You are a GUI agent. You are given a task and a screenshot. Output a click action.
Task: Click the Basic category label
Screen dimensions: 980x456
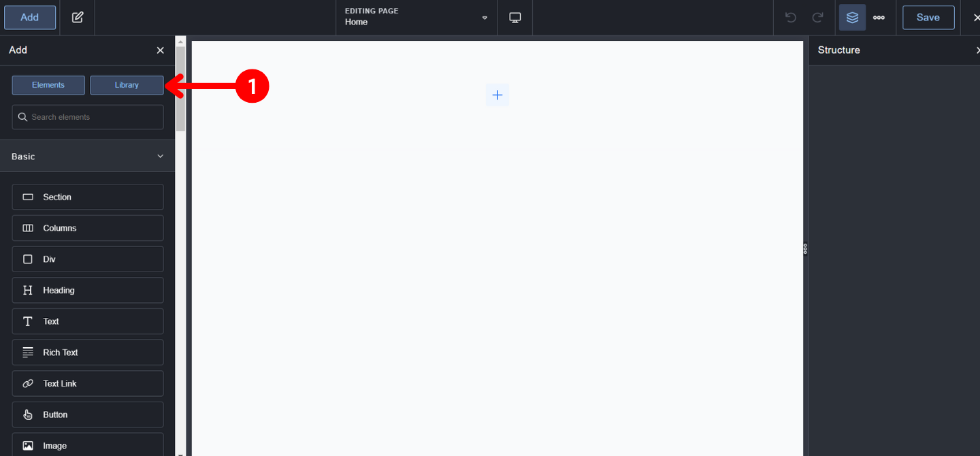coord(23,157)
